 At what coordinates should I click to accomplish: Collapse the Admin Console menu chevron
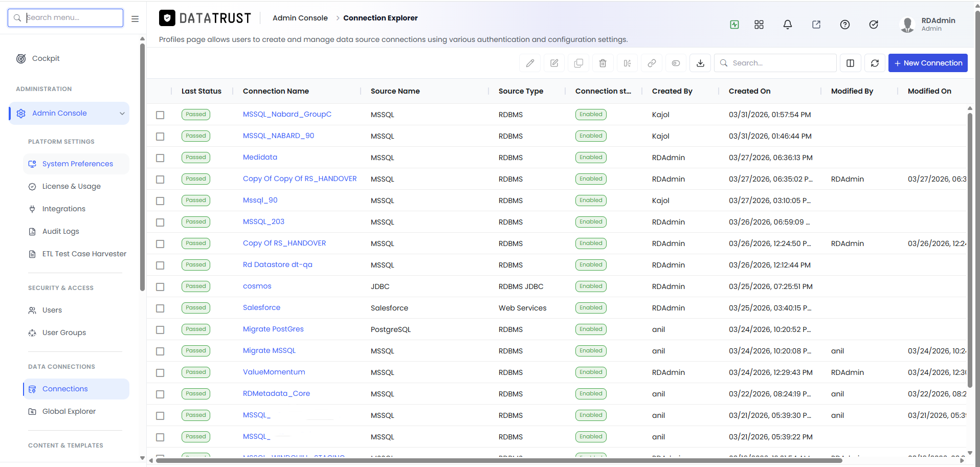[122, 114]
